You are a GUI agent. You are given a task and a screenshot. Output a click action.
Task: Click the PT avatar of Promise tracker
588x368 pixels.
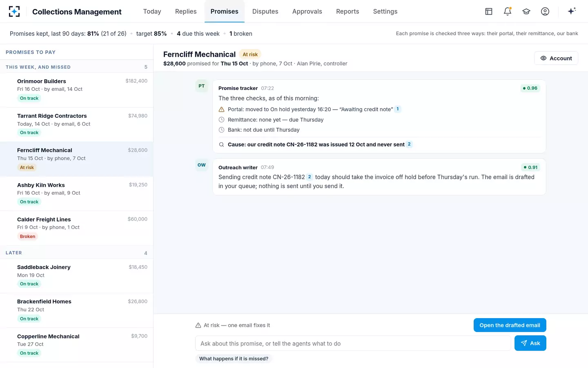202,86
